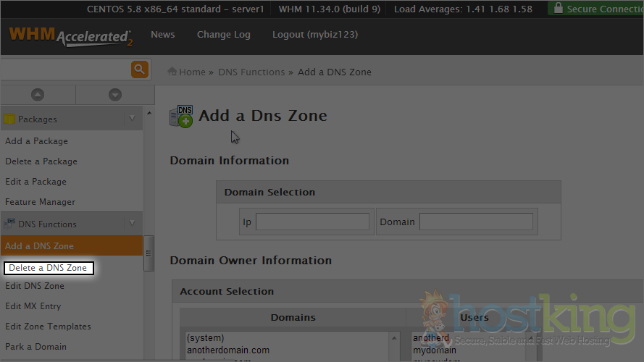Click the sidebar scroll-up arrow icon

tap(38, 95)
